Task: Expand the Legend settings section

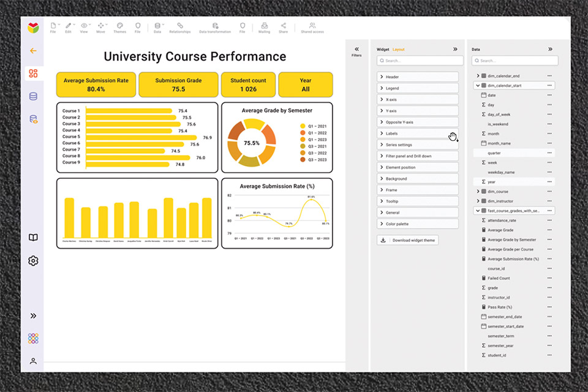Action: coord(417,88)
